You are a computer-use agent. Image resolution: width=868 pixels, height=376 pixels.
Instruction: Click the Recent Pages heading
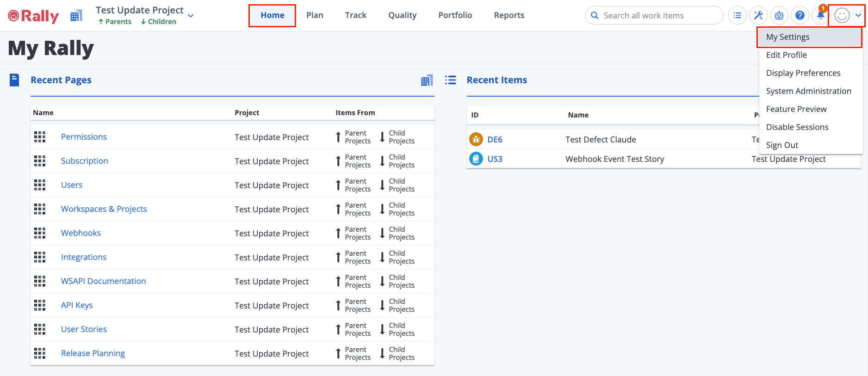[x=61, y=80]
